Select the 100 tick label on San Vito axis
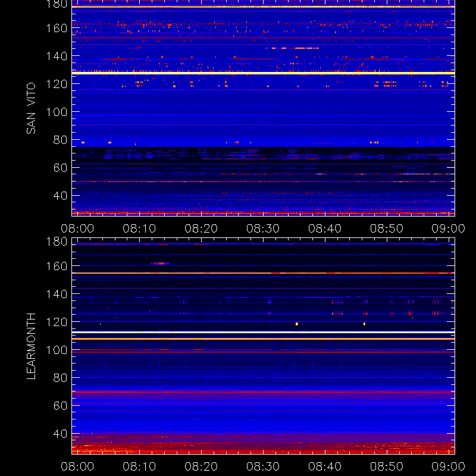This screenshot has height=476, width=476. click(57, 112)
